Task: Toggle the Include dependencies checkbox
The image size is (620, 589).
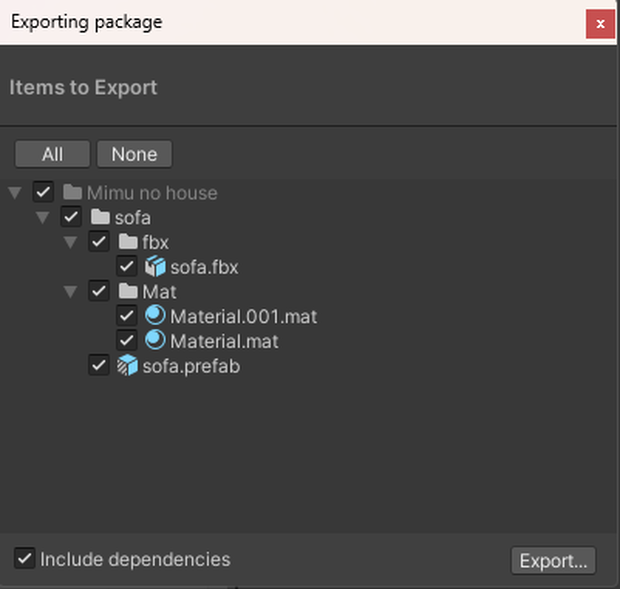Action: (25, 558)
